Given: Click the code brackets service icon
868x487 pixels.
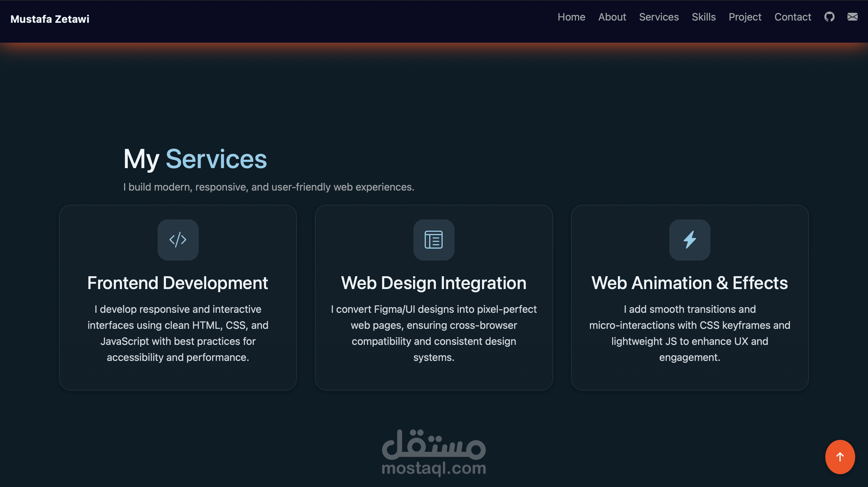Looking at the screenshot, I should tap(178, 240).
